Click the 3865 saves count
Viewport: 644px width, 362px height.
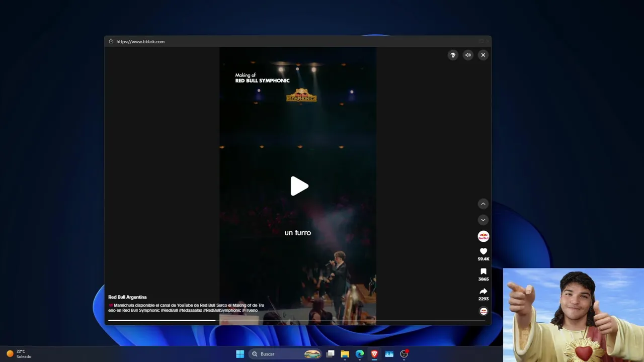(x=484, y=279)
